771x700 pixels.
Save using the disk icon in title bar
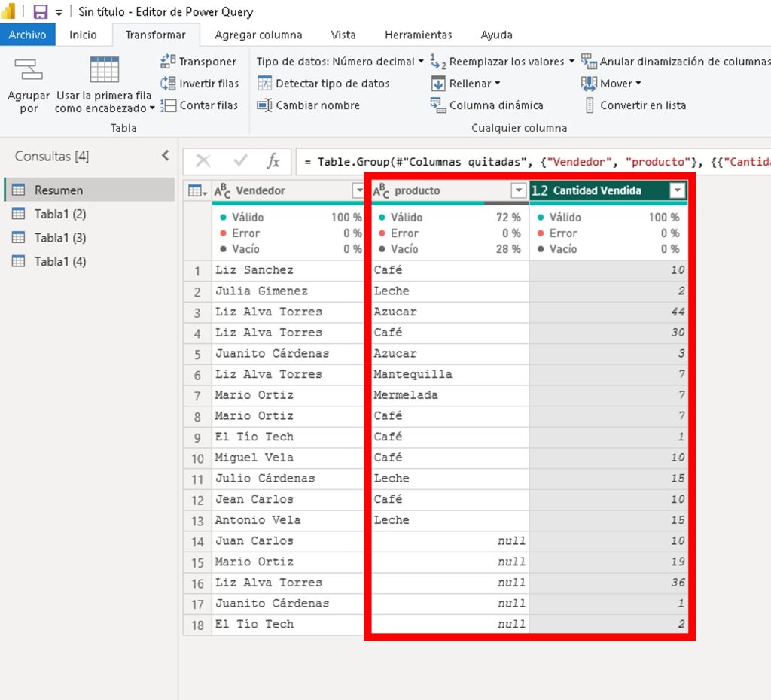pyautogui.click(x=41, y=12)
